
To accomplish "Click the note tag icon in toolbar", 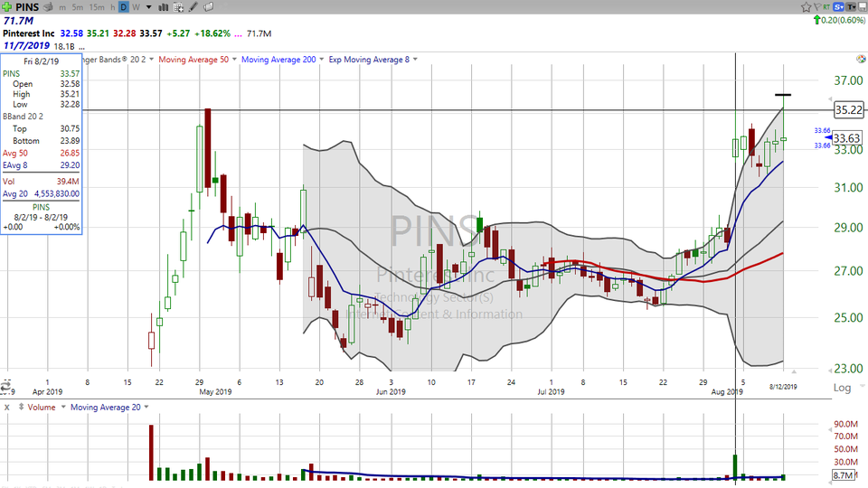I will [x=209, y=7].
